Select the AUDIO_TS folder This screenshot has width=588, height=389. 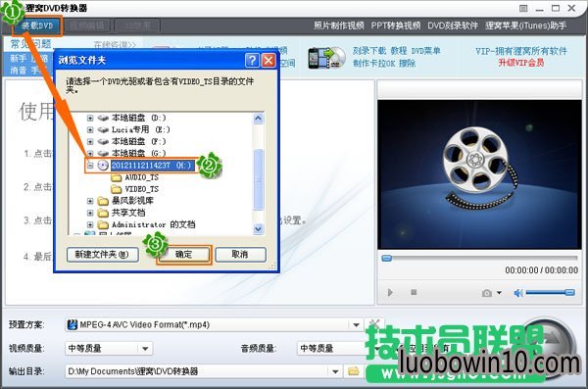[142, 177]
